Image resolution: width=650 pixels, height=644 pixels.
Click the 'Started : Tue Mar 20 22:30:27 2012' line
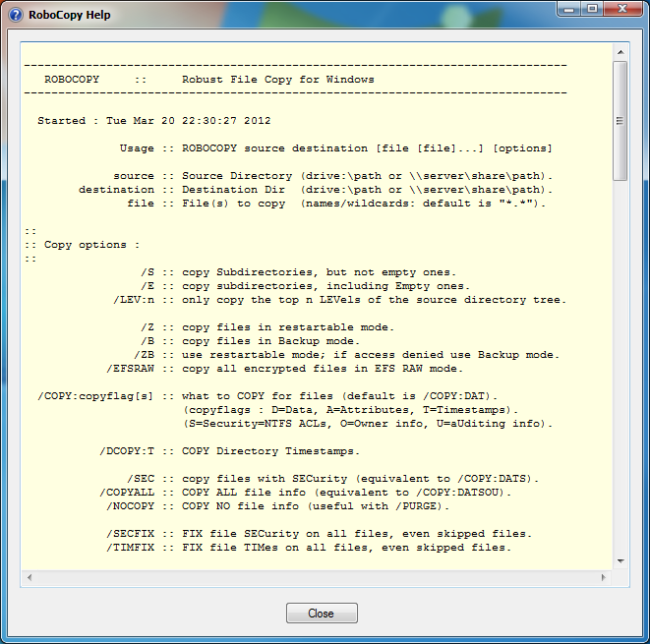pos(154,121)
